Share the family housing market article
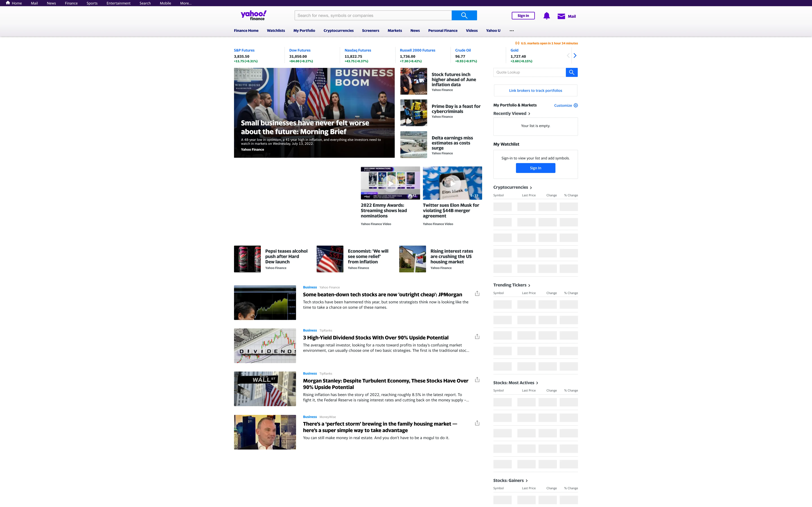Viewport: 812px width, 507px height. (x=477, y=423)
